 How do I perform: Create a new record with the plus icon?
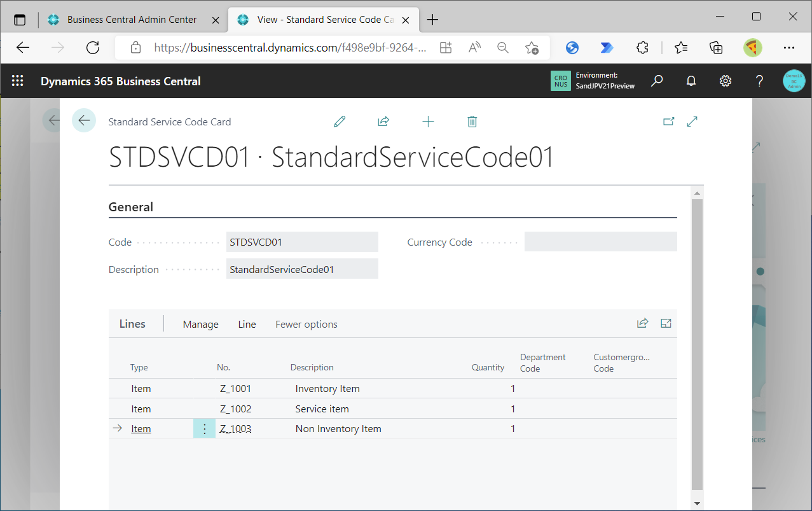428,121
